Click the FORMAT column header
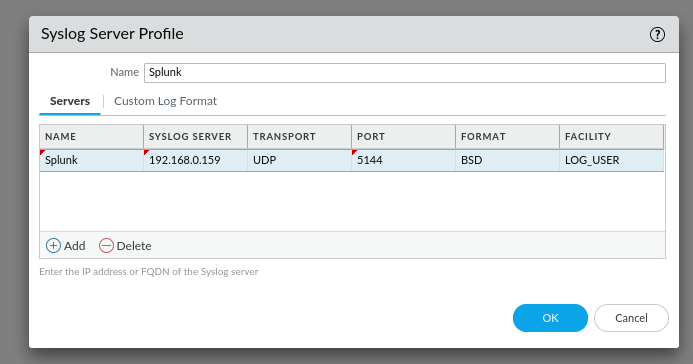 [507, 136]
